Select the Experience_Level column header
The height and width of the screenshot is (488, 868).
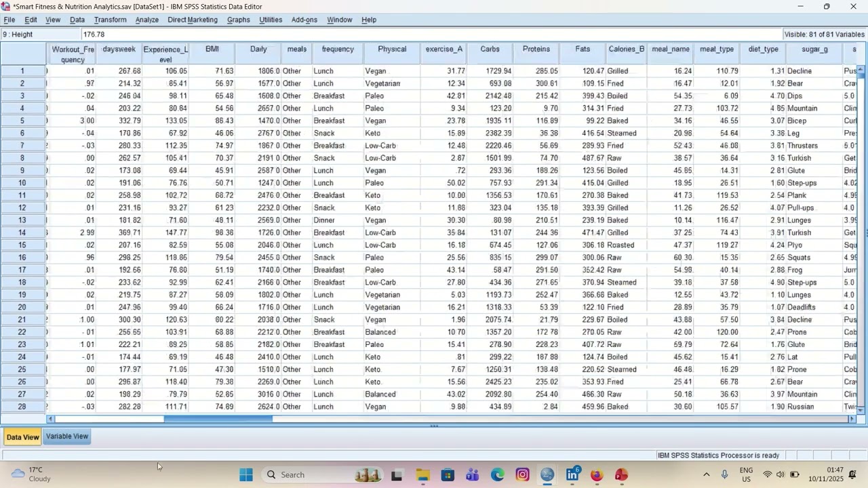[165, 54]
